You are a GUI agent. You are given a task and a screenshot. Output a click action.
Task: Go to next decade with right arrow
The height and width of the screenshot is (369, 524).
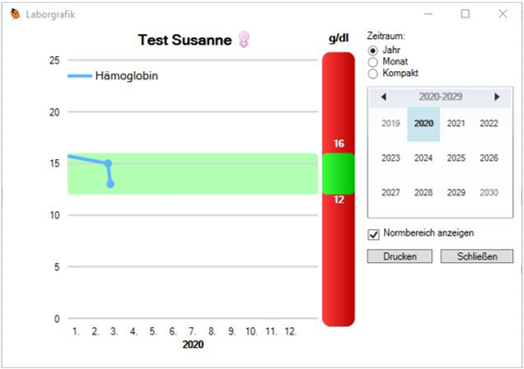coord(497,97)
